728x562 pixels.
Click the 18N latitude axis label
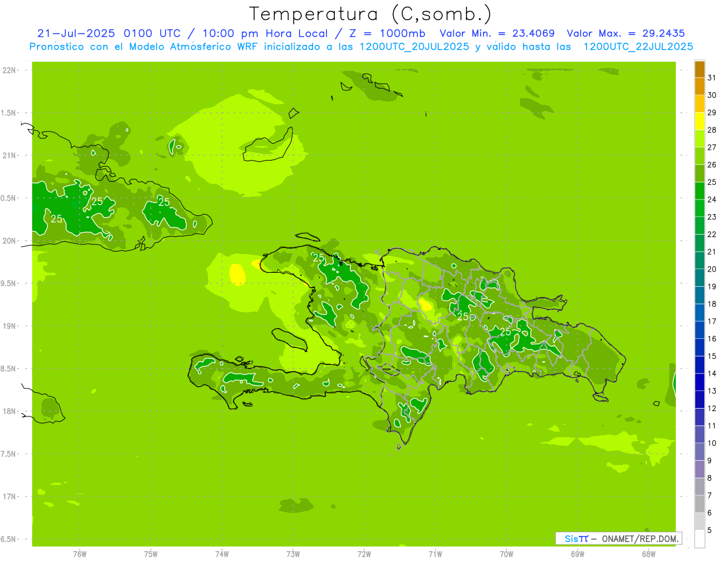pyautogui.click(x=10, y=411)
